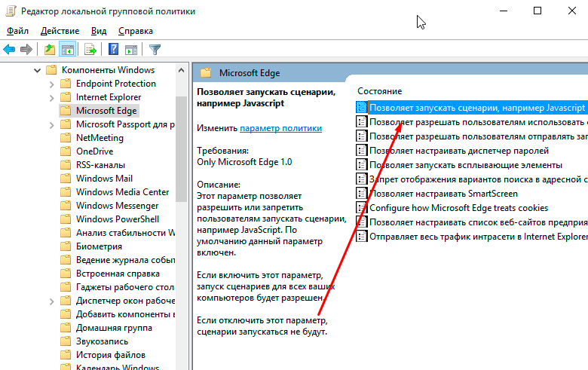Click the Состояние column header
The image size is (588, 370).
[x=379, y=91]
